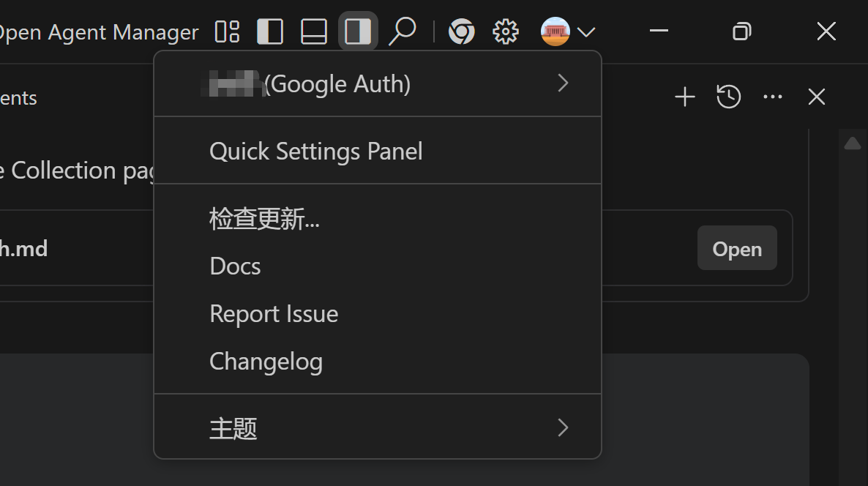Expand the profile dropdown chevron
Image resolution: width=868 pixels, height=486 pixels.
(586, 31)
